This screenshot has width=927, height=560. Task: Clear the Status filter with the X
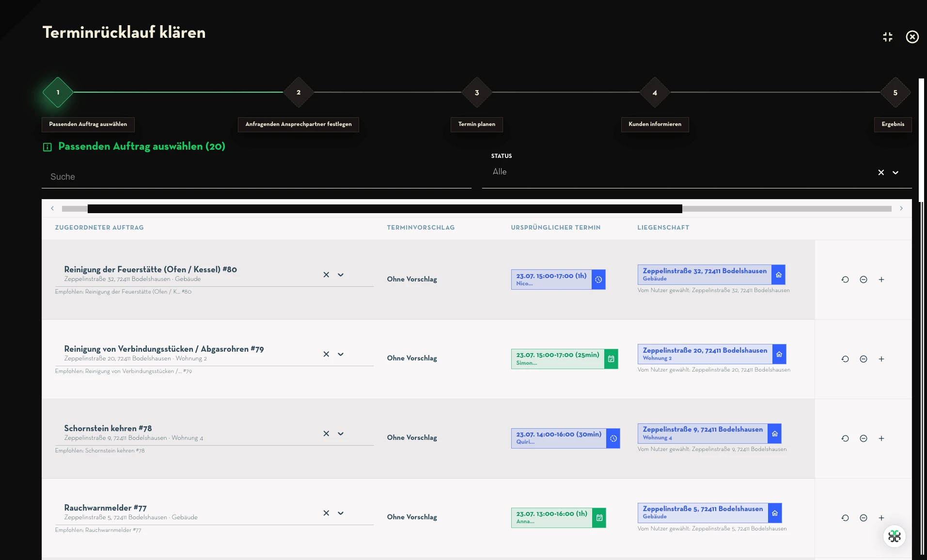pyautogui.click(x=881, y=172)
